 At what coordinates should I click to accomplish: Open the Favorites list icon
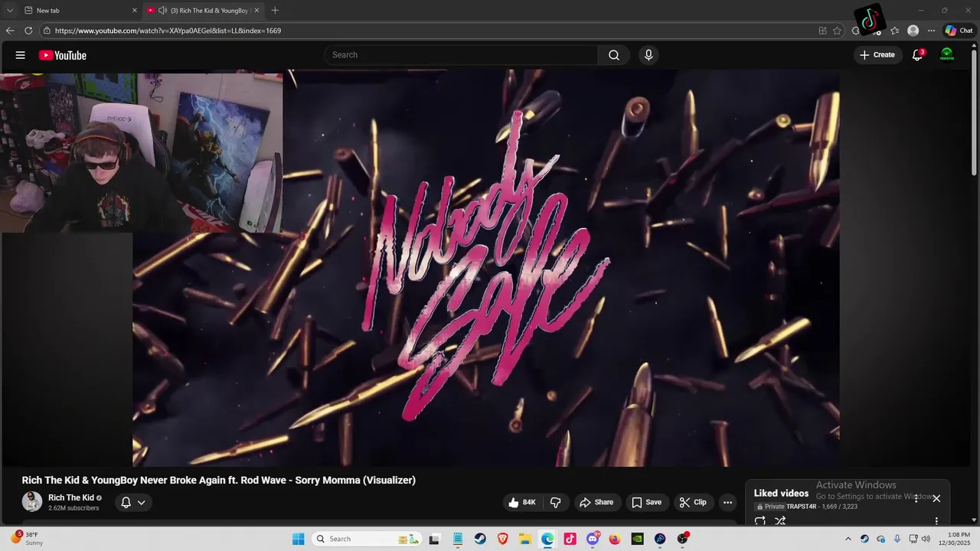tap(894, 31)
